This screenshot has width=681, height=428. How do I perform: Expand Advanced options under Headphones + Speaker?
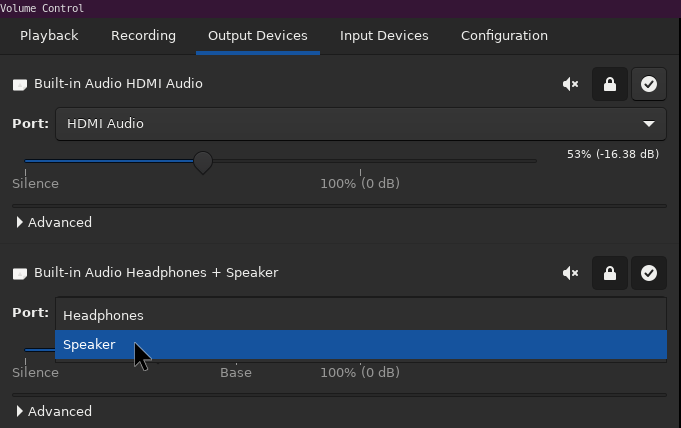click(54, 411)
